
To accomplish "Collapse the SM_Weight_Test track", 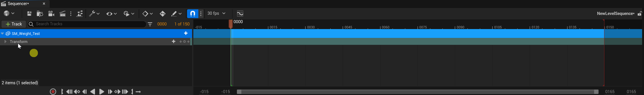I will click(x=2, y=33).
